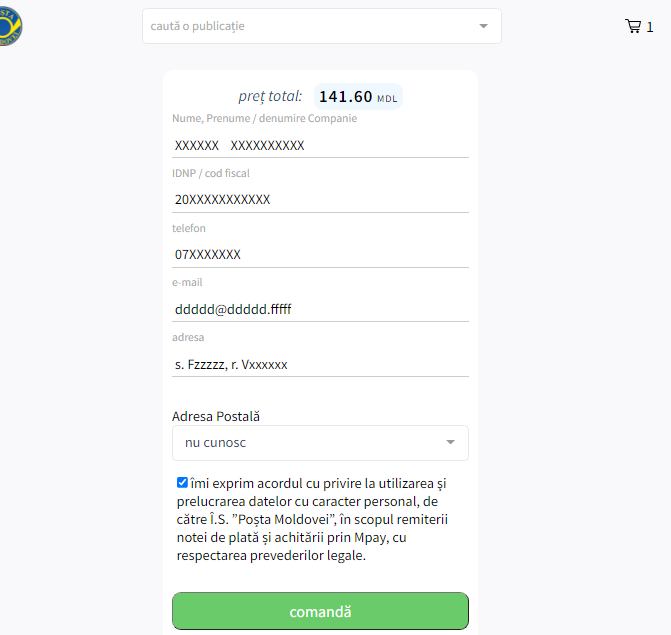Click the Adresa Poștală label

coord(216,417)
